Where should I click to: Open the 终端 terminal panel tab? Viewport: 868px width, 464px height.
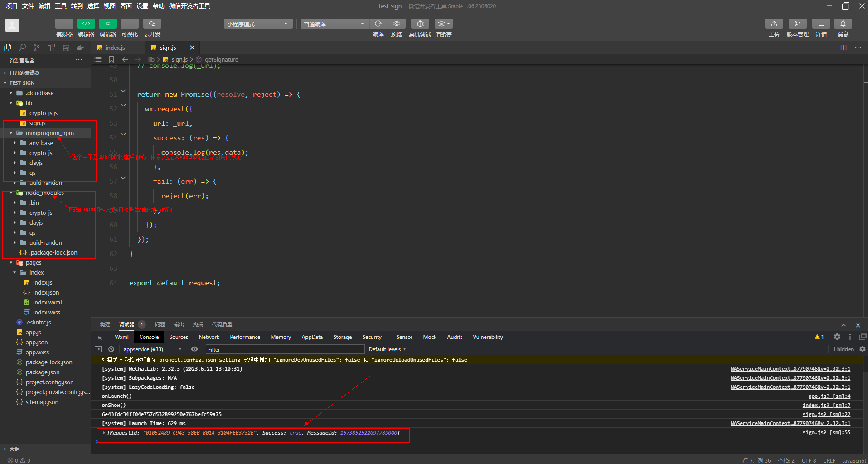198,324
